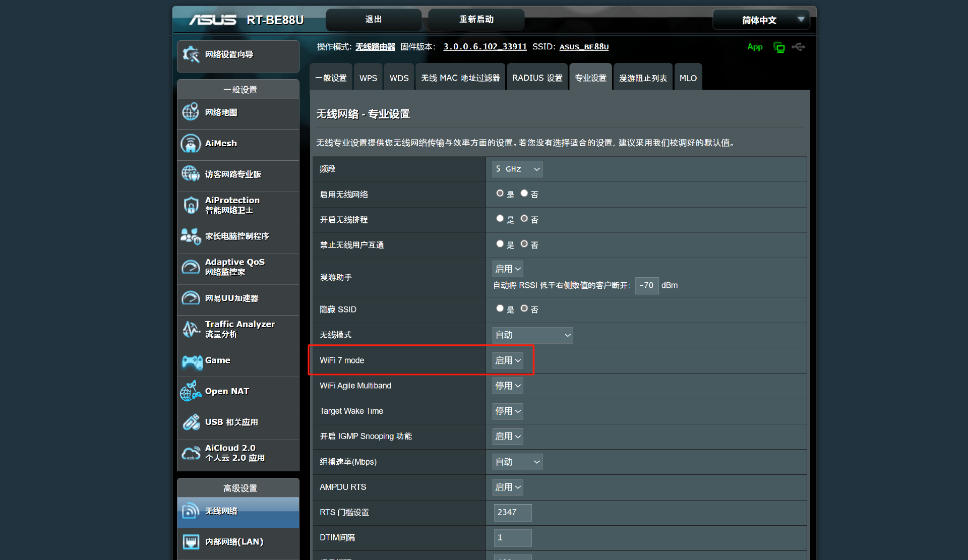Open AiCloud 2.0 cloud icon
This screenshot has width=968, height=560.
pyautogui.click(x=191, y=453)
